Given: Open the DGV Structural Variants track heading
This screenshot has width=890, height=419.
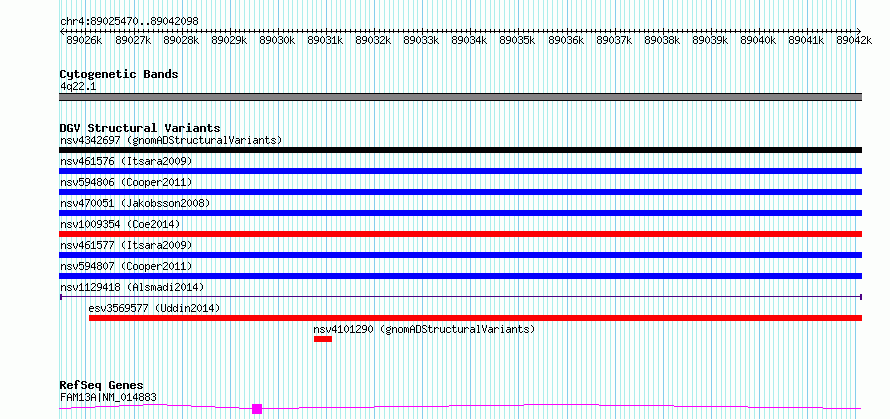Looking at the screenshot, I should click(x=140, y=128).
